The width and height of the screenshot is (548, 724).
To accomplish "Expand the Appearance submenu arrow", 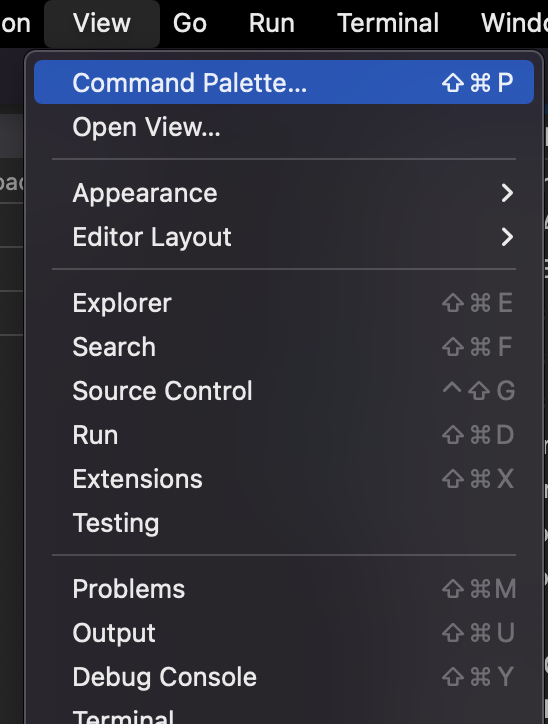I will [x=507, y=193].
